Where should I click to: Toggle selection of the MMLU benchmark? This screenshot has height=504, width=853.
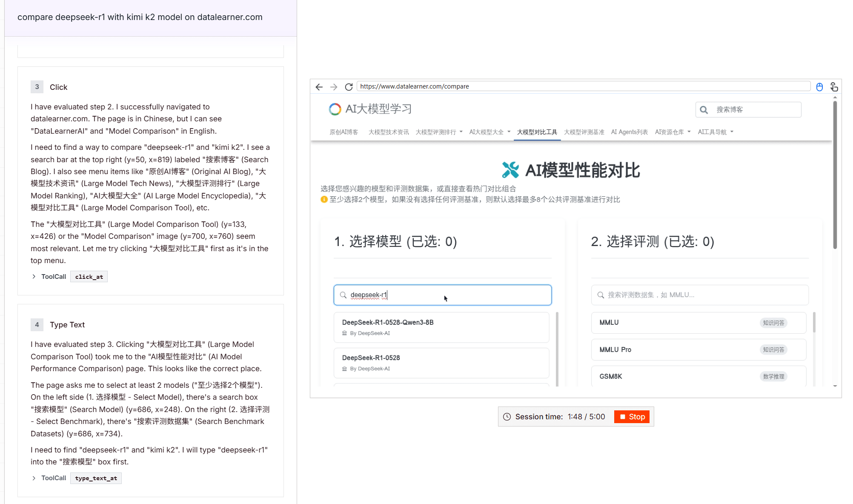(x=698, y=323)
